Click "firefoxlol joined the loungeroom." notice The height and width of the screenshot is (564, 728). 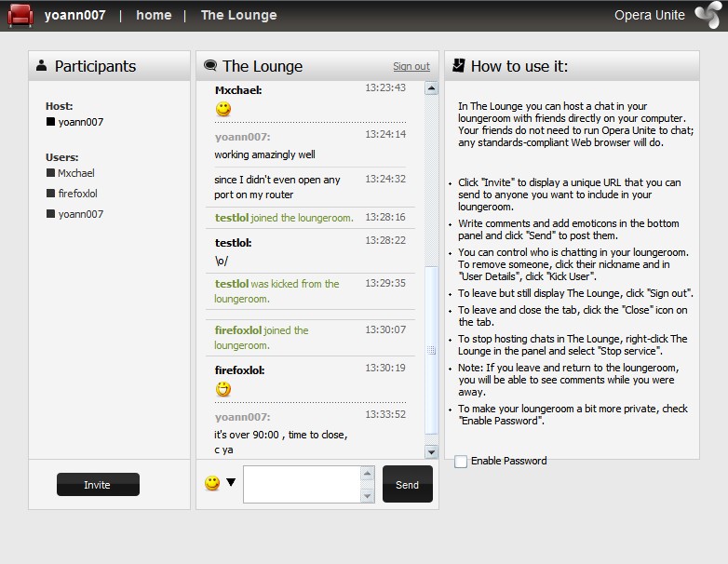[262, 338]
